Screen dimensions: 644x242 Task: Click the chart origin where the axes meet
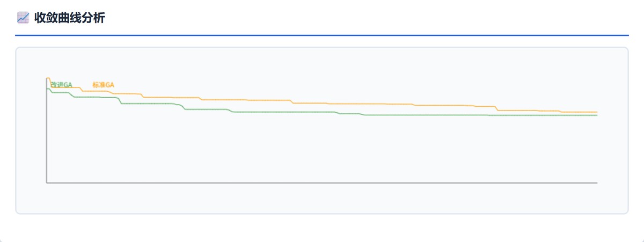click(x=47, y=183)
